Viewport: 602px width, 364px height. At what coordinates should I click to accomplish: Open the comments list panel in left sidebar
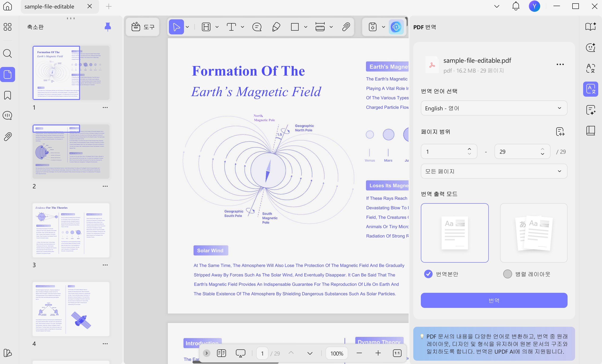[x=8, y=116]
